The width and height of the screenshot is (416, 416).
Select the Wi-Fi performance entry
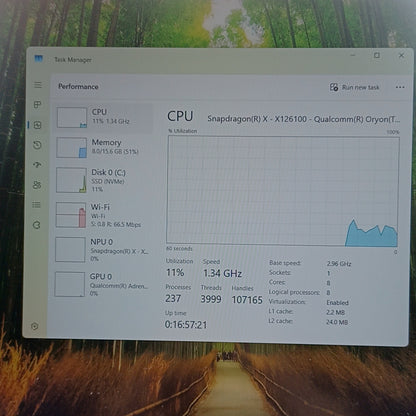pos(102,215)
